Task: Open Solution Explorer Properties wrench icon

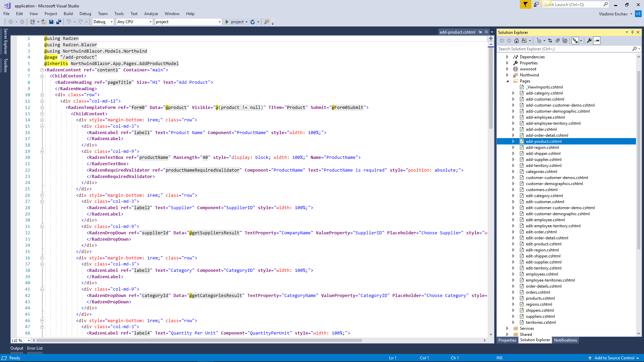Action: pyautogui.click(x=589, y=41)
